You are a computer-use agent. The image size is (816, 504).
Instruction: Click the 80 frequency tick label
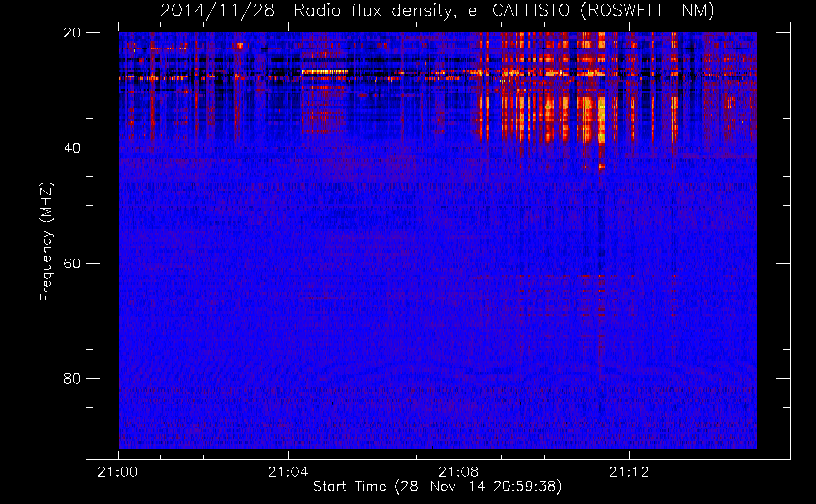72,379
